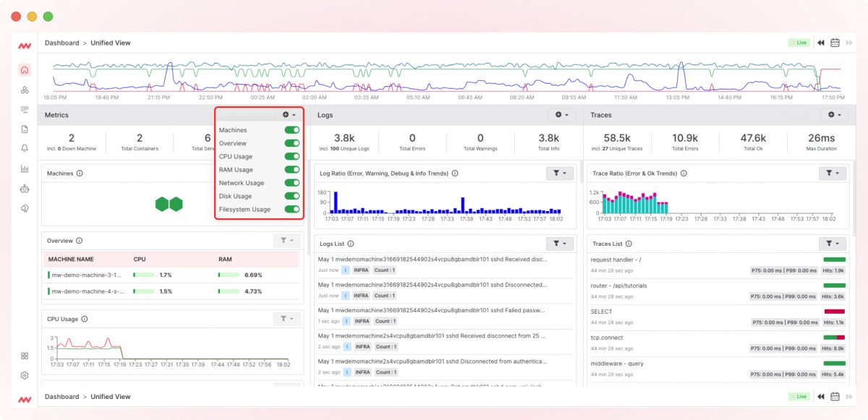Open the 'request handler - /' trace entry
Viewport: 868px width, 420px height.
616,260
